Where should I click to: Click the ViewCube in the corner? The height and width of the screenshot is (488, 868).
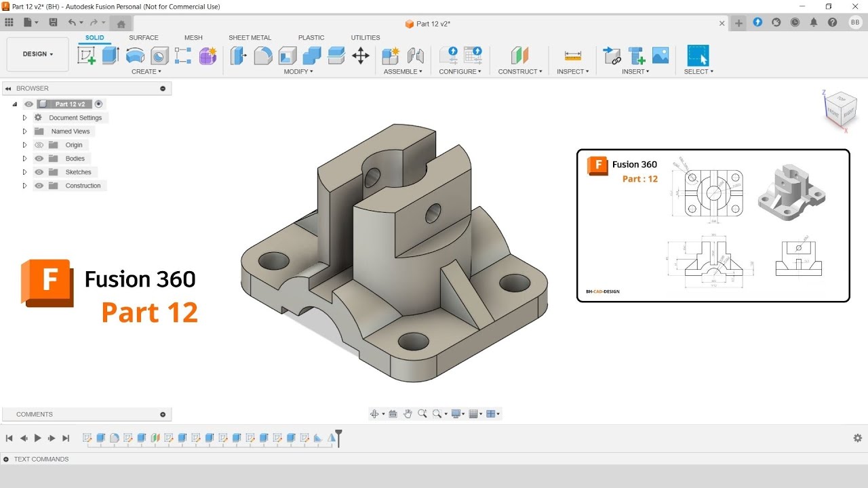[x=840, y=109]
